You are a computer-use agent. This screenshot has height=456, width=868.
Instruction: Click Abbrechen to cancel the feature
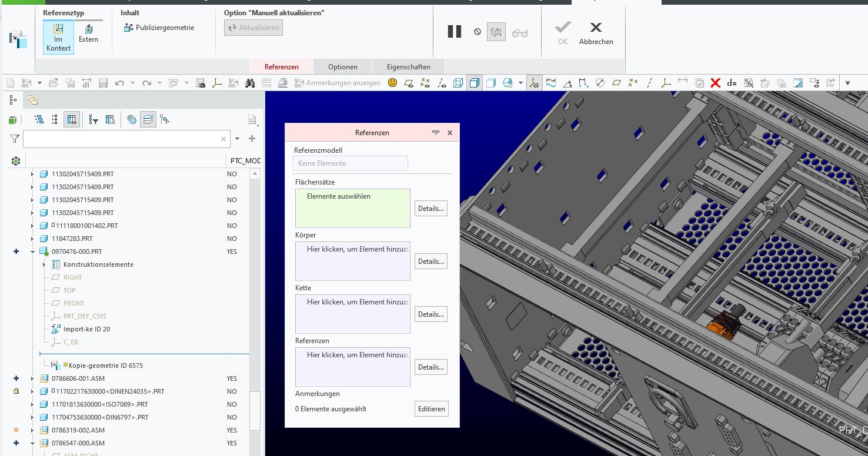point(596,33)
